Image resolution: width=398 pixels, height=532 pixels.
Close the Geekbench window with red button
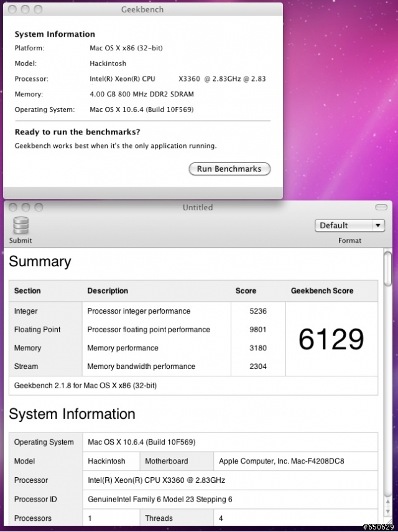pyautogui.click(x=12, y=9)
